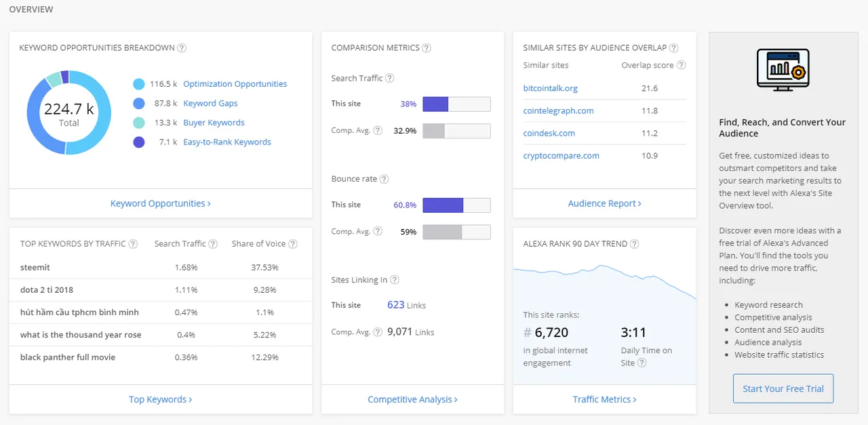This screenshot has height=425, width=868.
Task: Expand Competitive Analysis section link
Action: coord(412,399)
